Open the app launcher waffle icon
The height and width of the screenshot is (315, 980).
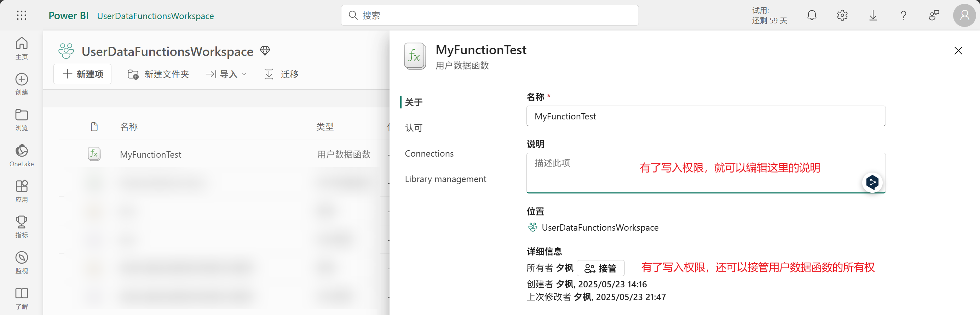[x=22, y=15]
